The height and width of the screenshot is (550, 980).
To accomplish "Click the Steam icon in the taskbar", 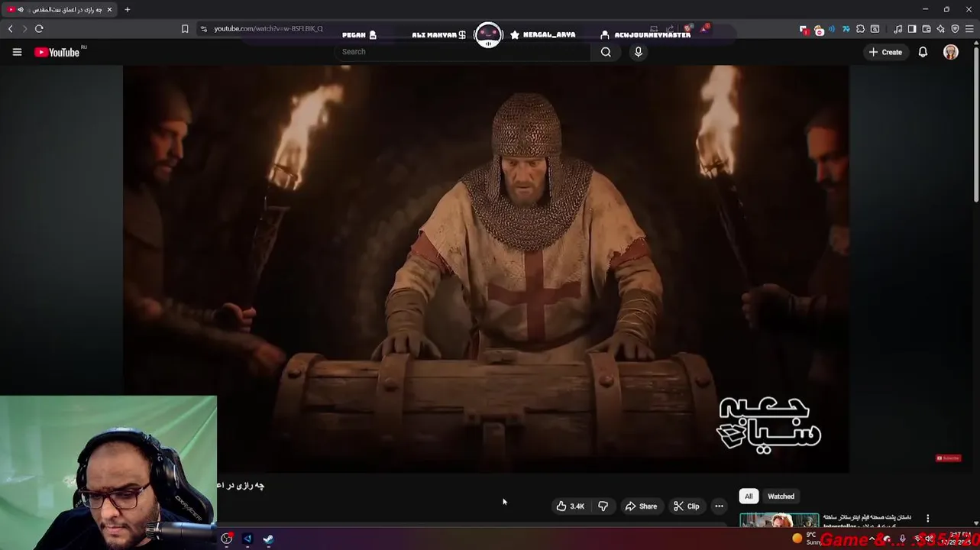I will click(x=268, y=539).
